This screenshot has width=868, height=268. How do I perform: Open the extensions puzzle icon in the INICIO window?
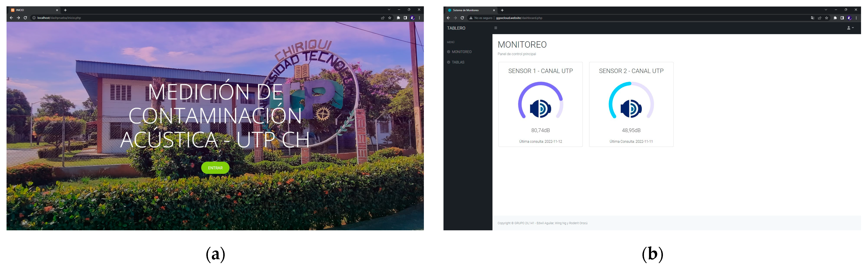pyautogui.click(x=398, y=18)
